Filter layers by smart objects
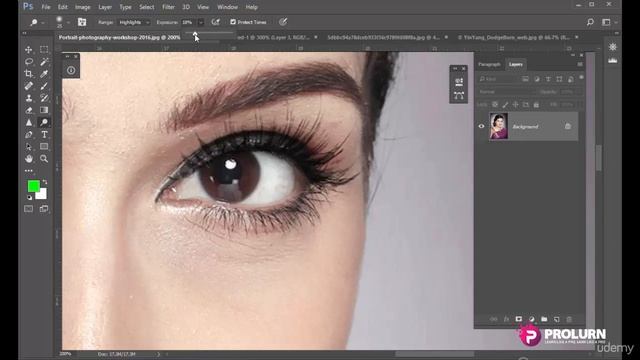The height and width of the screenshot is (360, 640). tap(571, 79)
